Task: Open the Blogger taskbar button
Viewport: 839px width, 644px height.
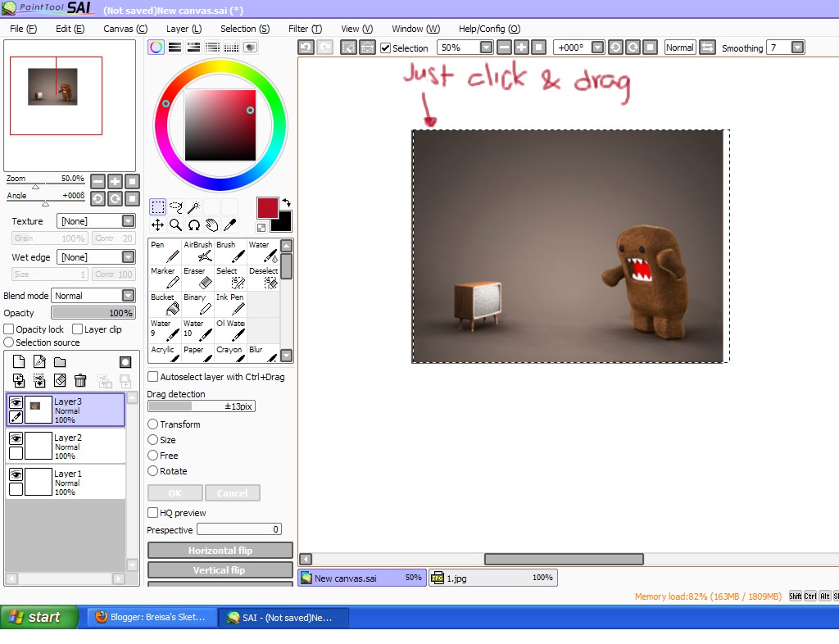Action: click(152, 617)
